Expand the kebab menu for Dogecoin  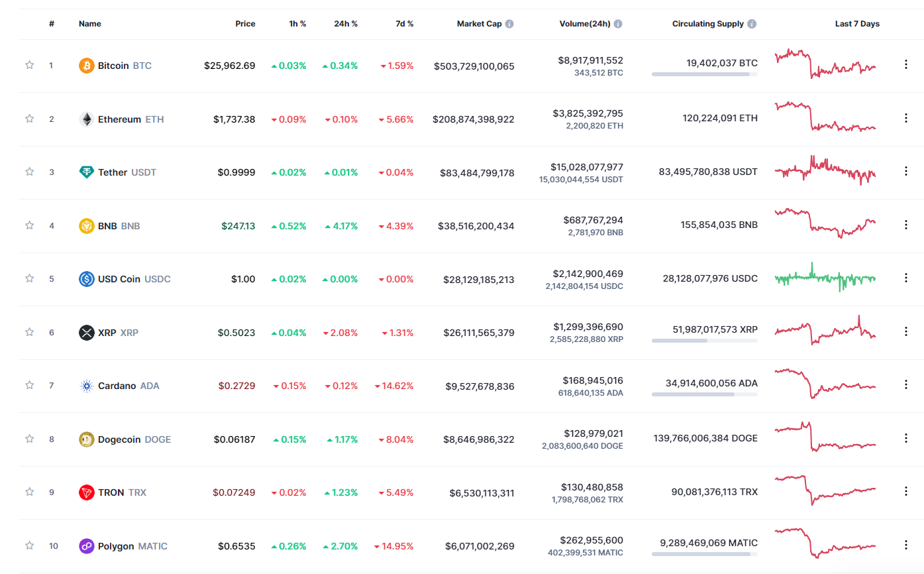(905, 438)
